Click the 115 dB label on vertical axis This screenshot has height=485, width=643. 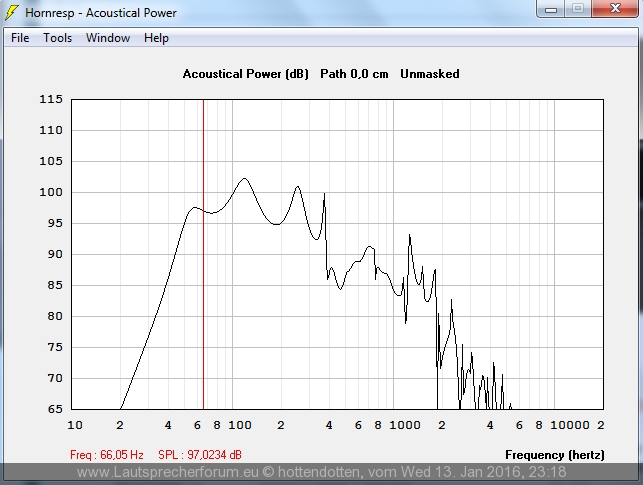pyautogui.click(x=51, y=99)
